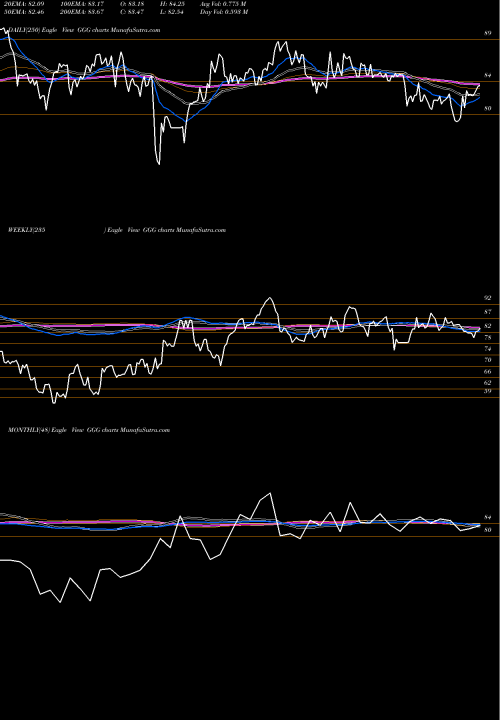Click the 20EMA value label
Screen dimensions: 500x720
pyautogui.click(x=23, y=4)
